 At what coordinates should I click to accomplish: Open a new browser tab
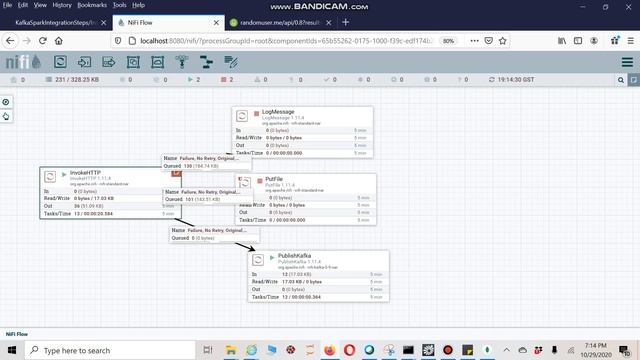[x=346, y=22]
